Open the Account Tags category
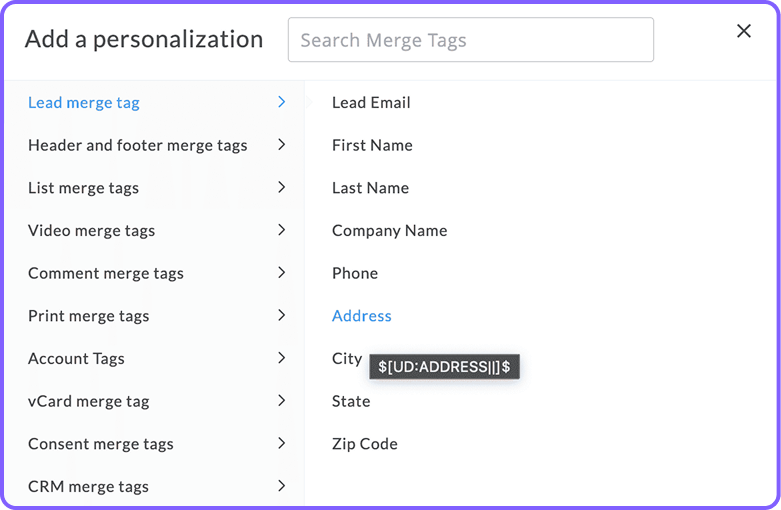This screenshot has height=510, width=781. (x=76, y=358)
